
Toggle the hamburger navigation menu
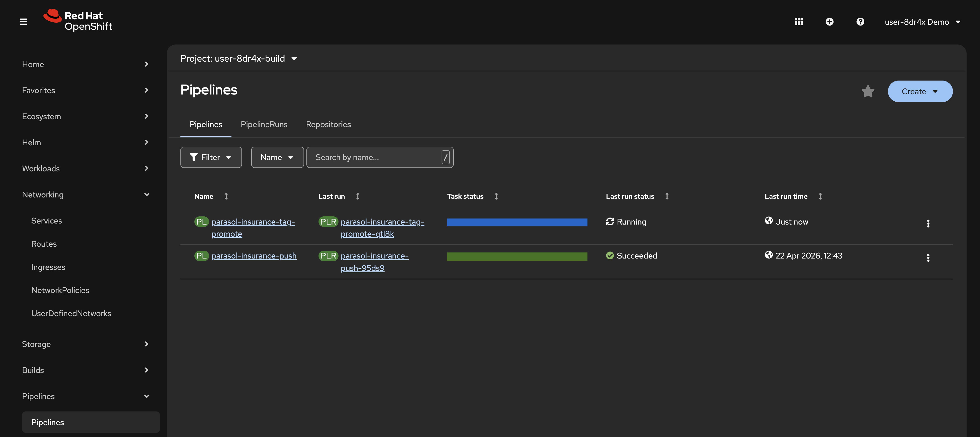pos(23,22)
